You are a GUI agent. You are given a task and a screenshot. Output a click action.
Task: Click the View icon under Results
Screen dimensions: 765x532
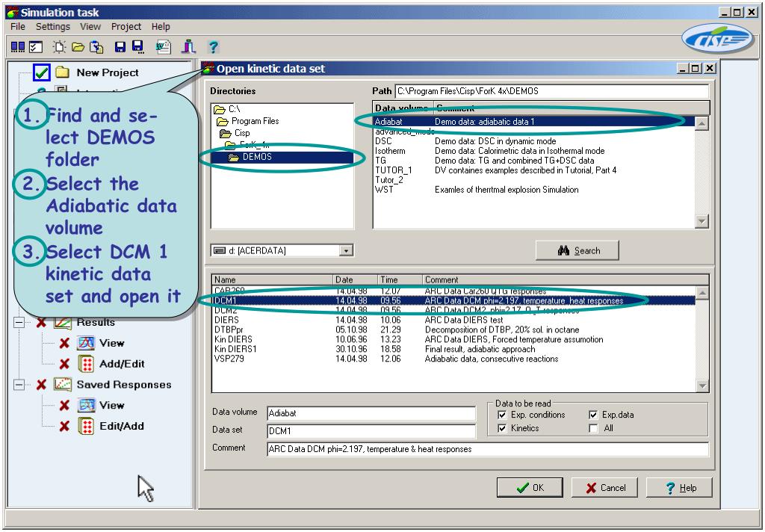pyautogui.click(x=86, y=343)
